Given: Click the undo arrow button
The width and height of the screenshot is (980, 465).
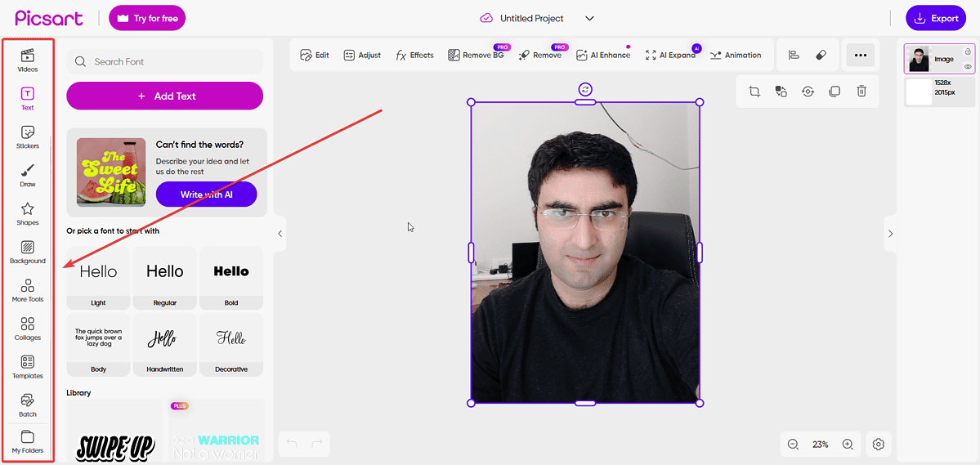Looking at the screenshot, I should coord(292,445).
